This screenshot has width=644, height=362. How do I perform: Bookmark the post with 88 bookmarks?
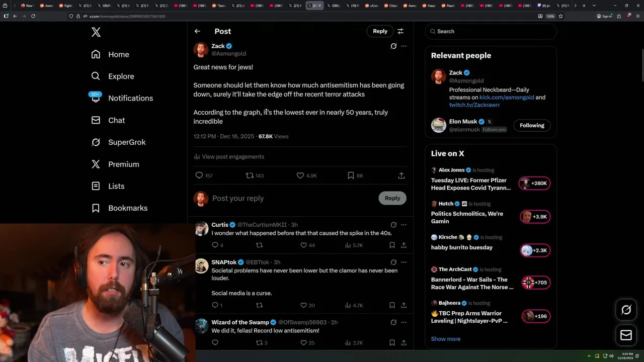click(355, 175)
